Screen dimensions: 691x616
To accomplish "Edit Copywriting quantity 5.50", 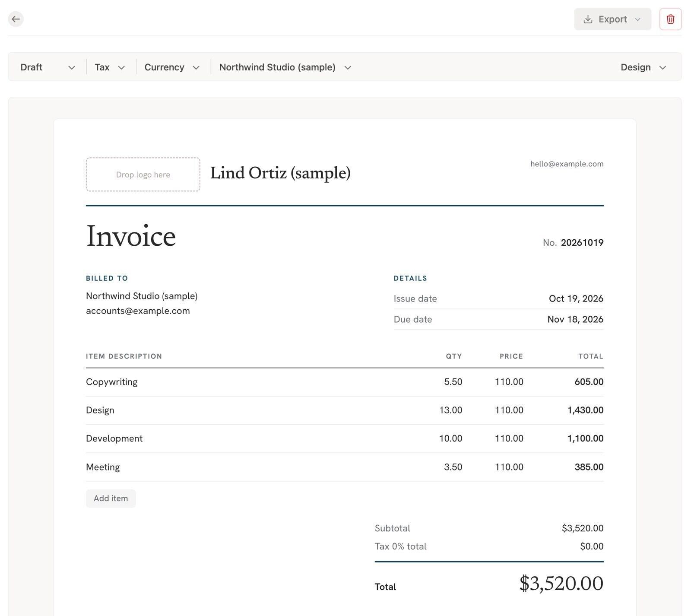I will pyautogui.click(x=453, y=382).
